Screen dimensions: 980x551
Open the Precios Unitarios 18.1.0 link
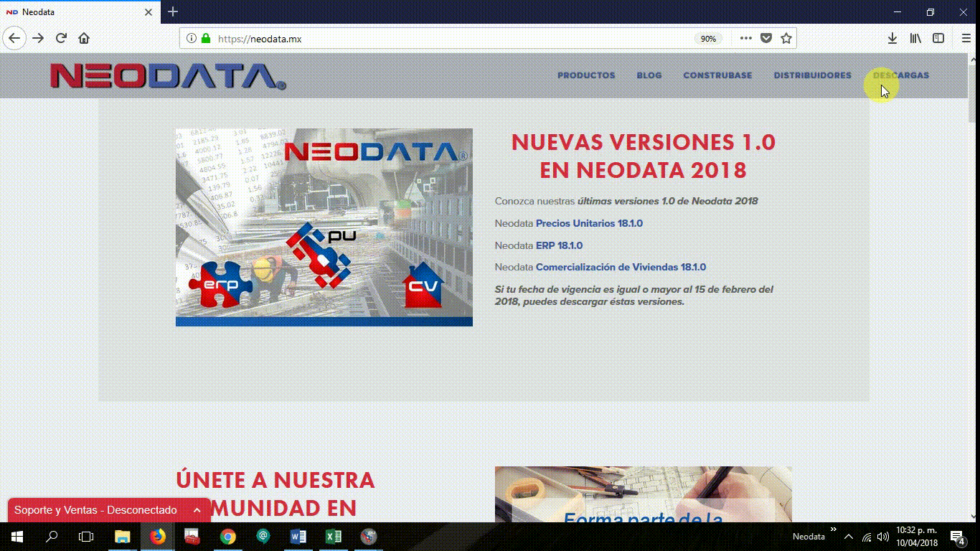tap(589, 223)
